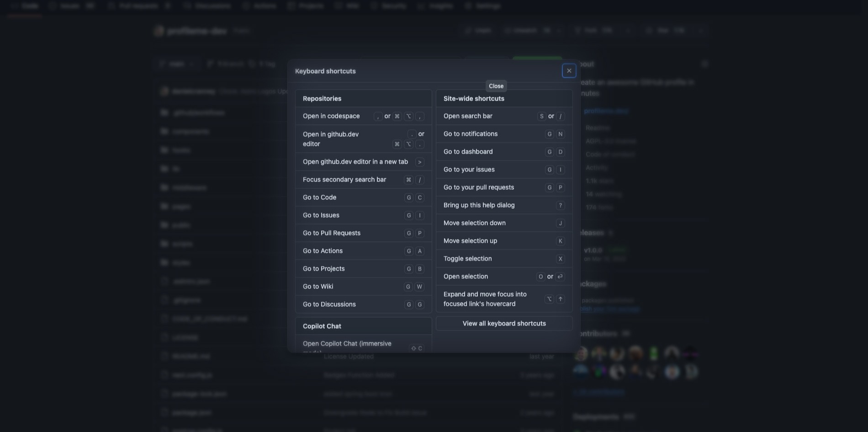Select the Open in github.dev editor label
The image size is (868, 432).
tap(331, 139)
